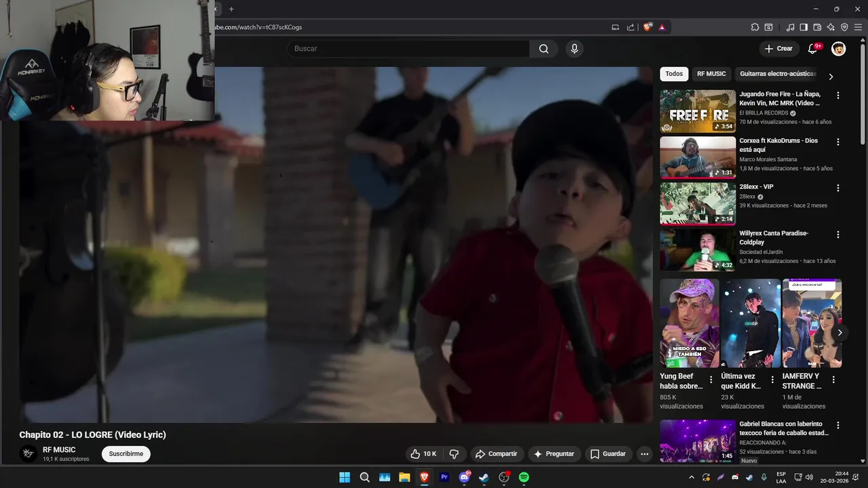
Task: Click the cast/install screen icon in the address bar
Action: click(x=616, y=27)
